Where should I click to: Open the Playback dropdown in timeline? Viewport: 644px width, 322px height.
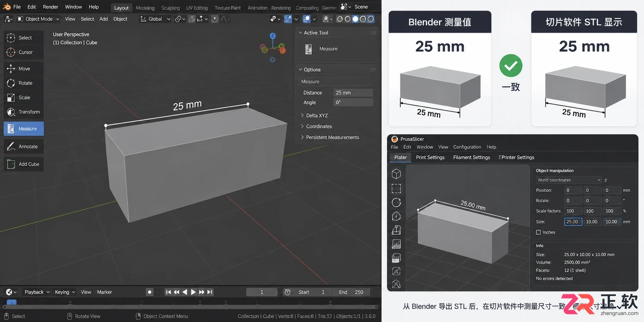(37, 292)
